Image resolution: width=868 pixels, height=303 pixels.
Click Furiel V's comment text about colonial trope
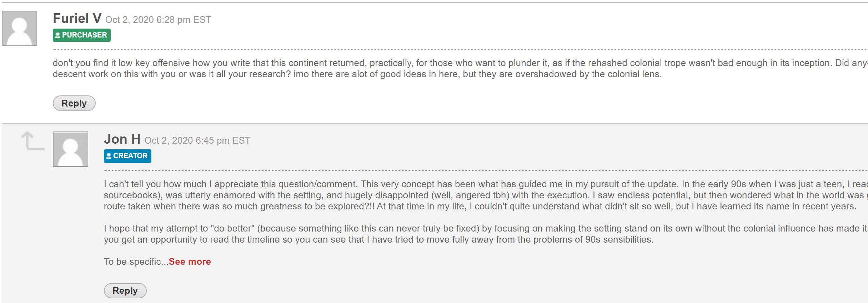coord(357,69)
